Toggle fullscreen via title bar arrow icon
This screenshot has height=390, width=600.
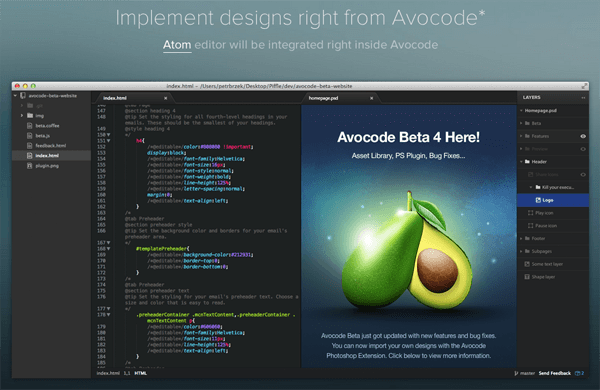tap(584, 86)
